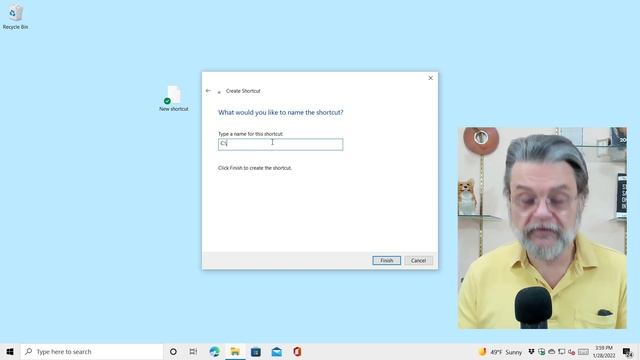Go back in Create Shortcut wizard

[208, 91]
